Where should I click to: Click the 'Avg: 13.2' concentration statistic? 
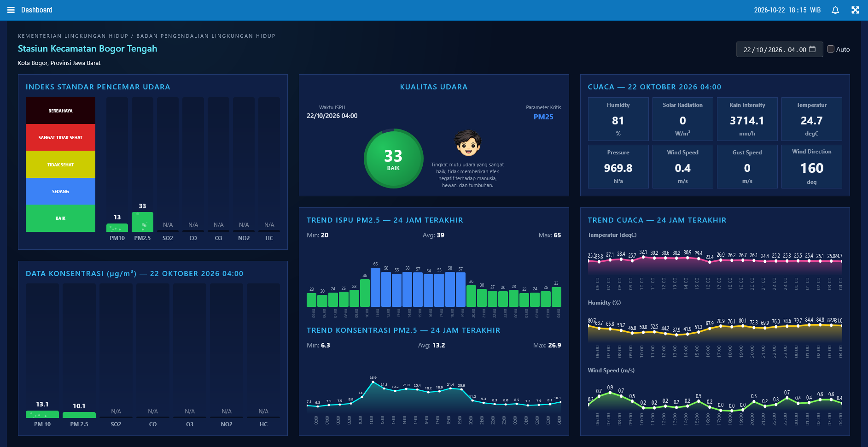click(431, 345)
